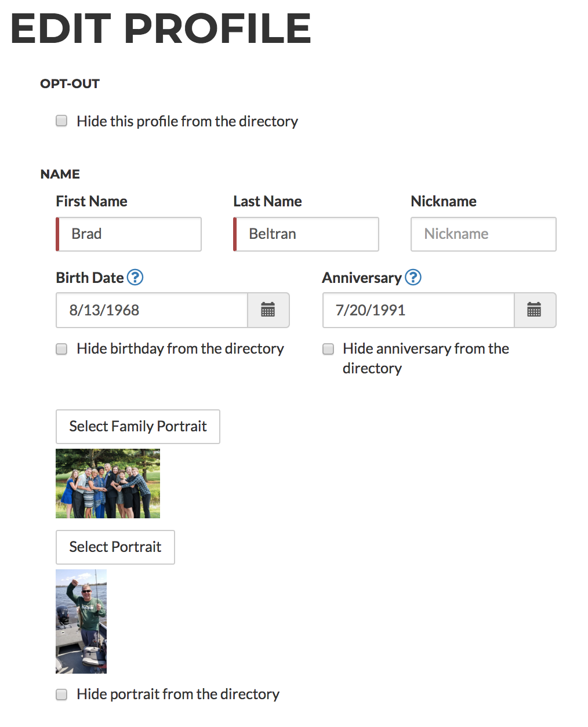Enable Hide birthday from the directory
The height and width of the screenshot is (727, 588).
click(x=61, y=348)
